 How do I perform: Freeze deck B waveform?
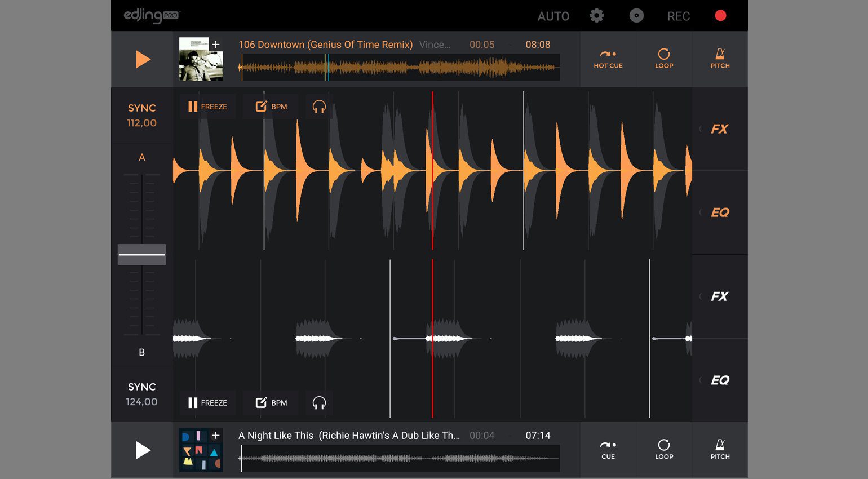pos(207,403)
